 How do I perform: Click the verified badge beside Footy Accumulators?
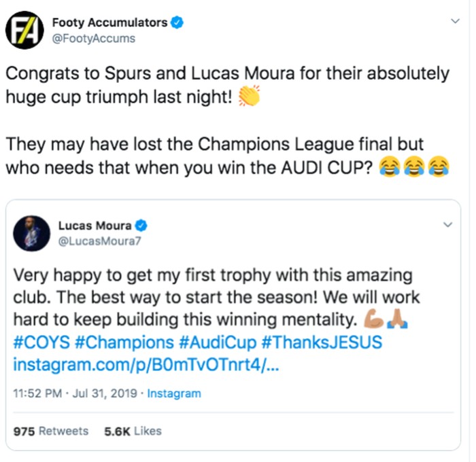pyautogui.click(x=176, y=22)
